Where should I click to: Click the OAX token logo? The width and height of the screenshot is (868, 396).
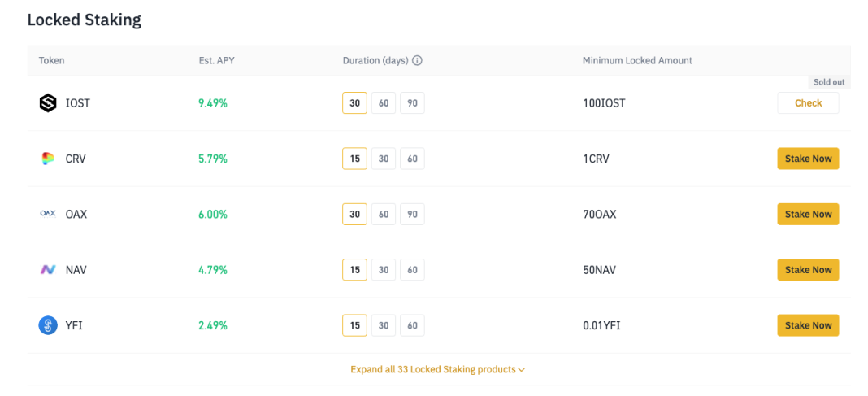pos(48,214)
